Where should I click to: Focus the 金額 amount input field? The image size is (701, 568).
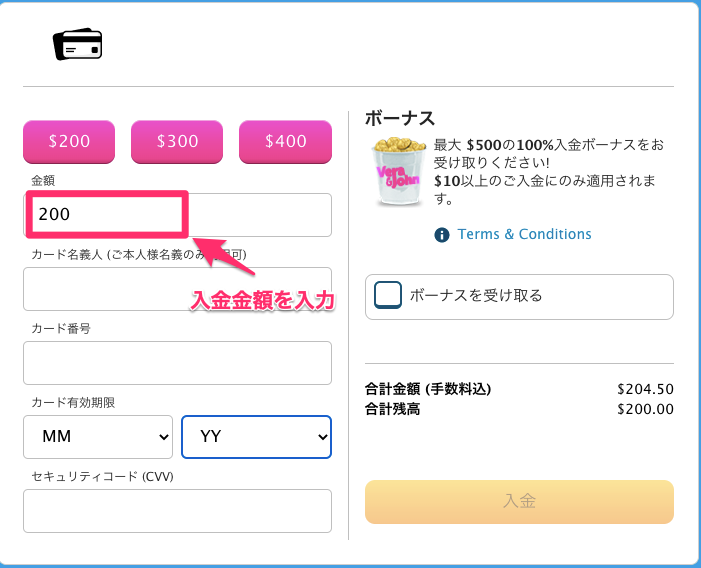177,215
